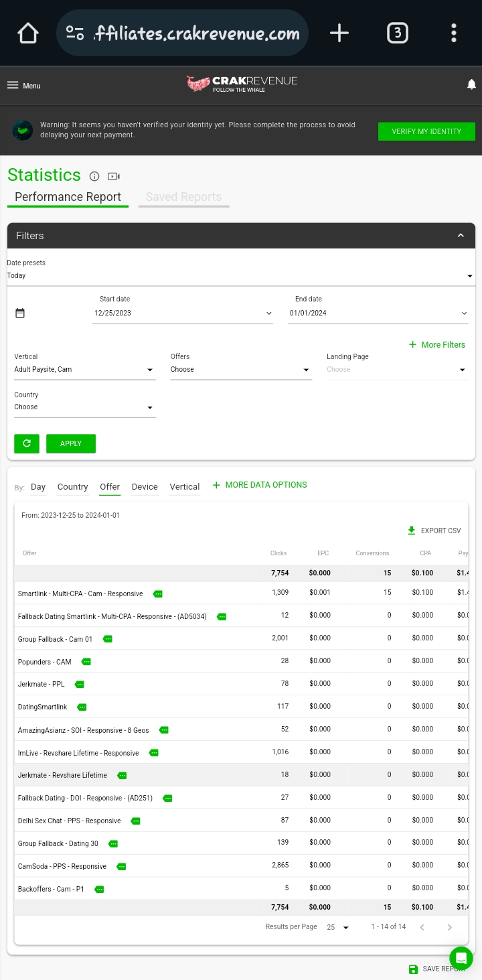Screen dimensions: 482x980
Task: Open the date range calendar icon
Action: pos(20,313)
